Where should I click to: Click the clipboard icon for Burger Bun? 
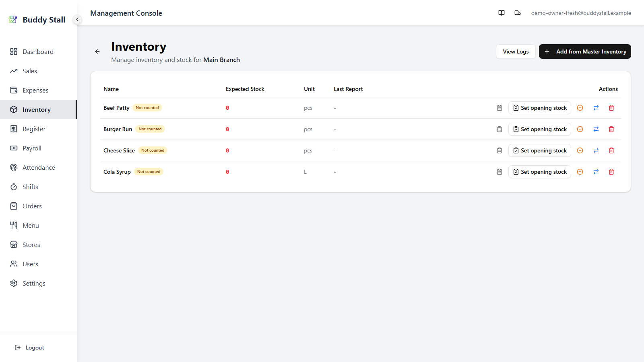pos(500,129)
